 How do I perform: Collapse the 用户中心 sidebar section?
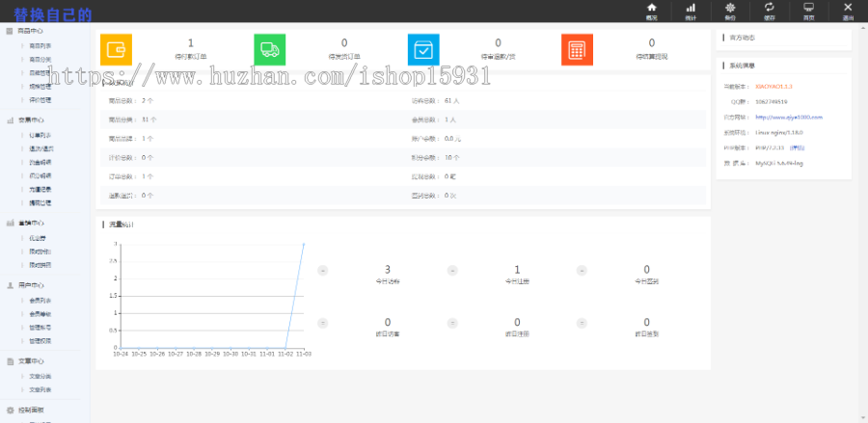pyautogui.click(x=29, y=285)
